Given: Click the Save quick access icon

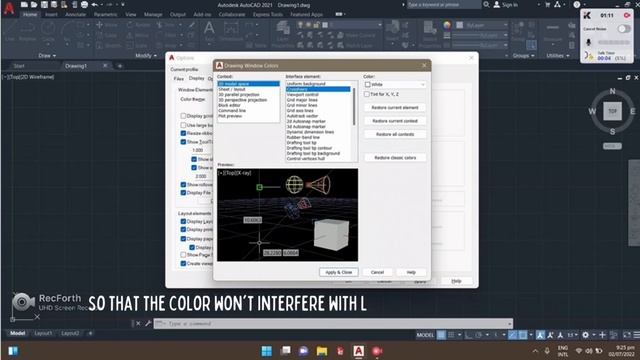Looking at the screenshot, I should click(x=44, y=4).
